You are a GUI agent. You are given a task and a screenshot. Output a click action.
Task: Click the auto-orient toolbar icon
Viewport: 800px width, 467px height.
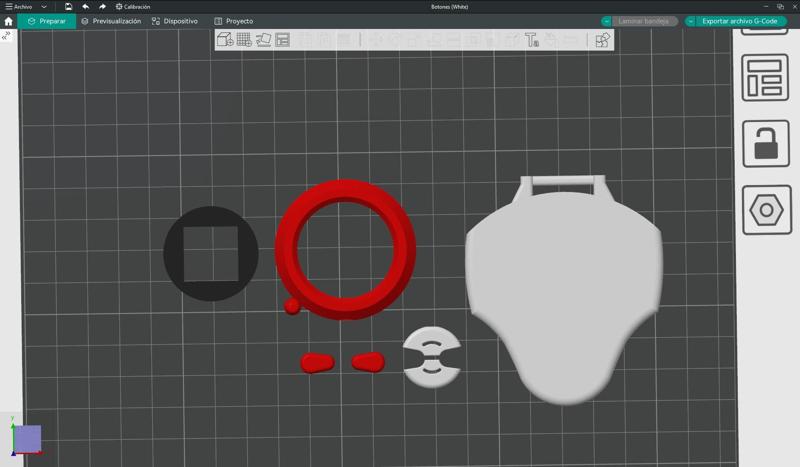coord(263,40)
